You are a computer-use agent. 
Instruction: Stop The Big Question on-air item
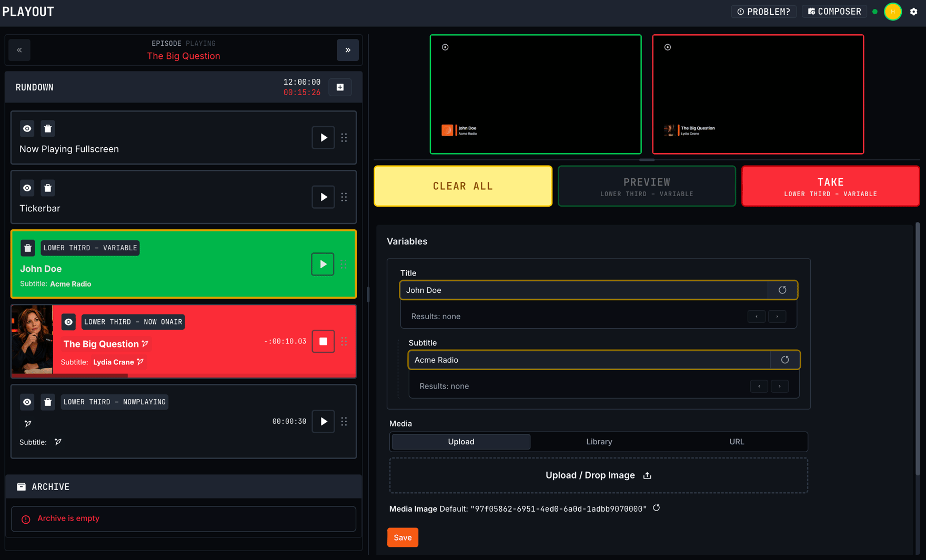point(323,342)
